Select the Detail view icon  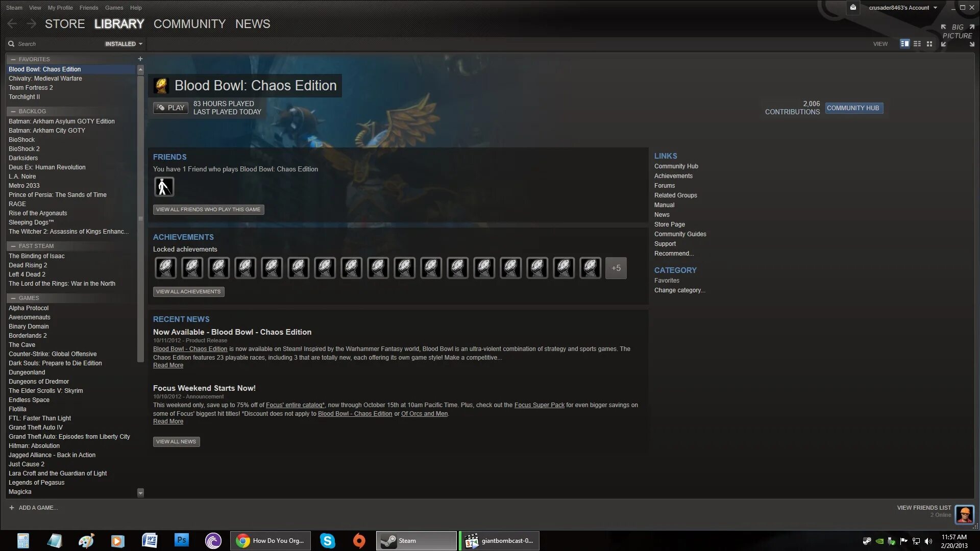tap(904, 44)
